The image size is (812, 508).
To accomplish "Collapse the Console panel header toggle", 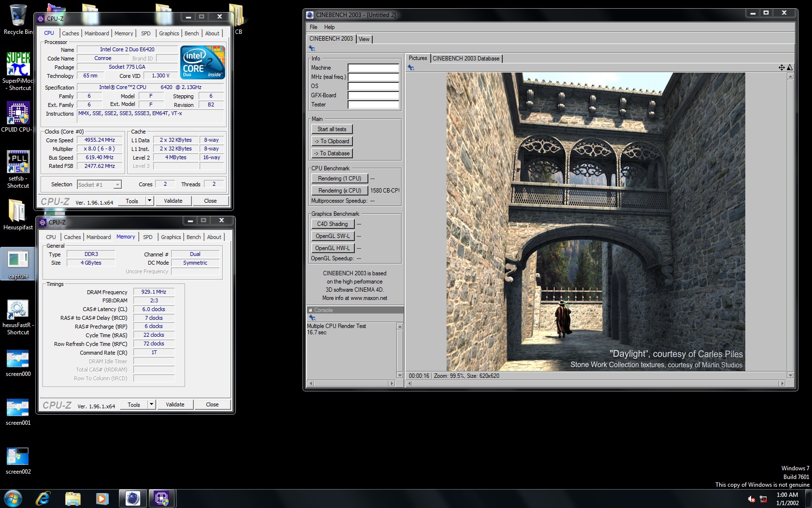I will (310, 310).
